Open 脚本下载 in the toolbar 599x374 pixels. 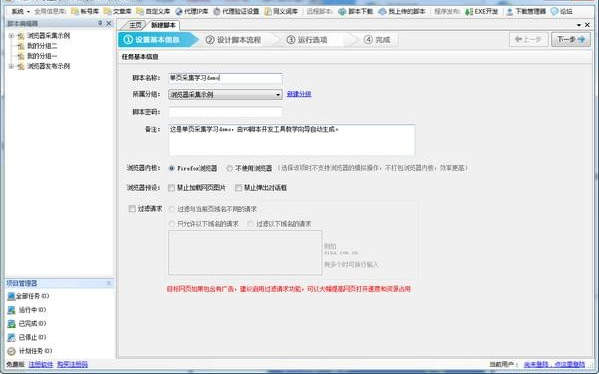point(356,11)
